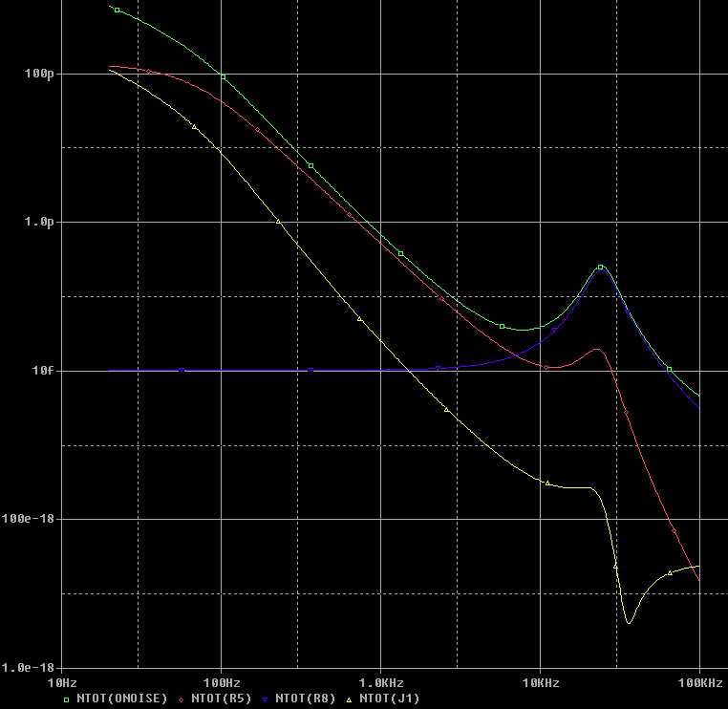
Task: Click the yellow J1 curve minimum dip
Action: (x=629, y=622)
